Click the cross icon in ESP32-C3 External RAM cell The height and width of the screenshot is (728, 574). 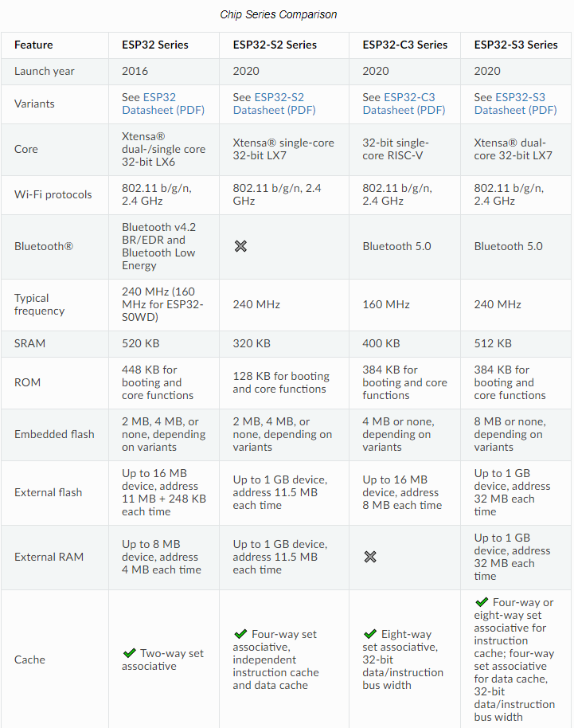tap(370, 557)
